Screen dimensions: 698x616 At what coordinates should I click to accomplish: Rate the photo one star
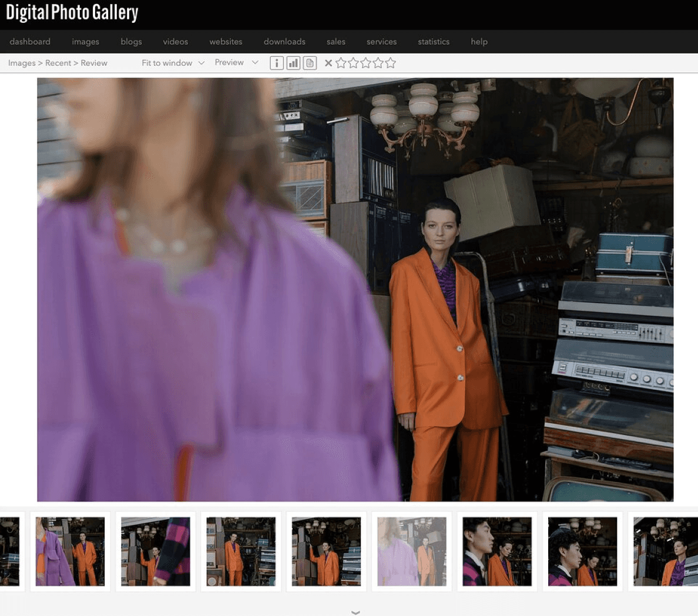click(341, 63)
